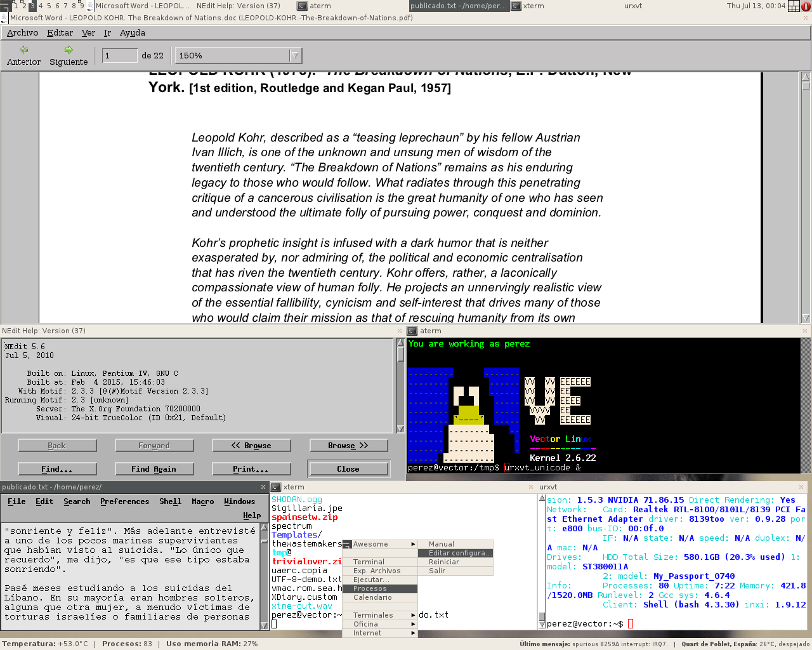Click the Awesome launcher icon in panel
This screenshot has width=812, height=650.
coord(5,6)
